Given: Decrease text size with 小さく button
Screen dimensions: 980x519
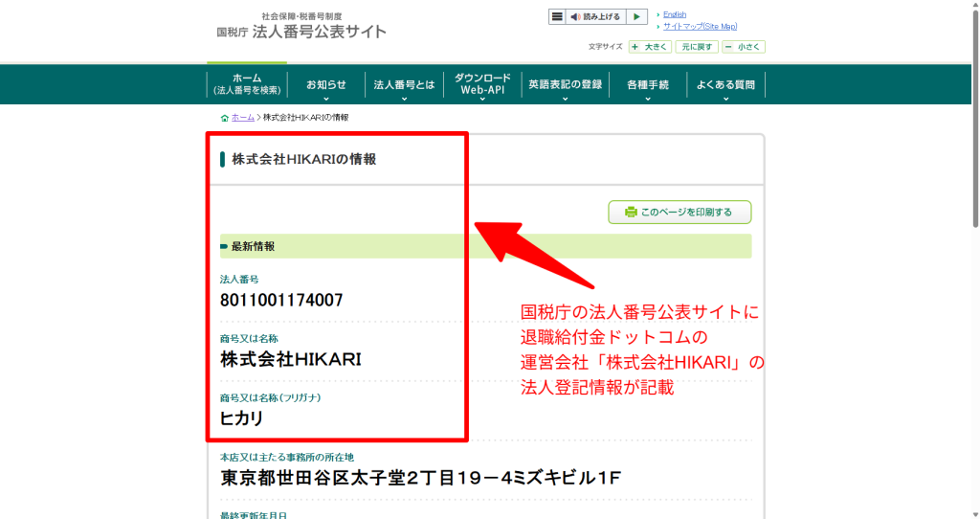Looking at the screenshot, I should (743, 47).
